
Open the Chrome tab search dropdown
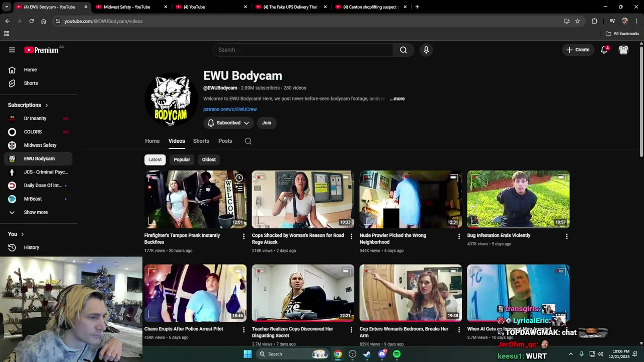(x=7, y=7)
